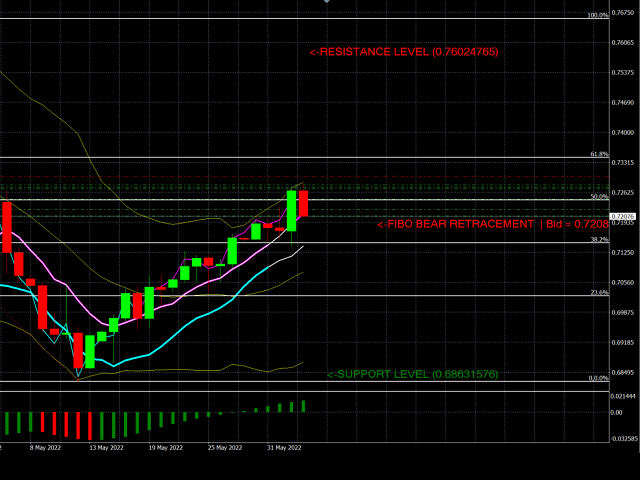Click price scale value 0.75375
Viewport: 640px width, 480px height.
(x=623, y=73)
